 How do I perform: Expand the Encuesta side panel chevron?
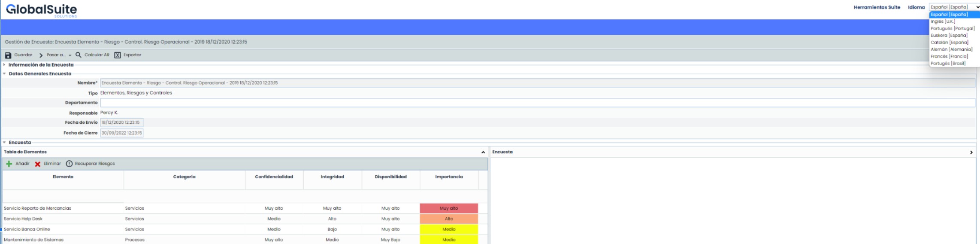(x=971, y=152)
